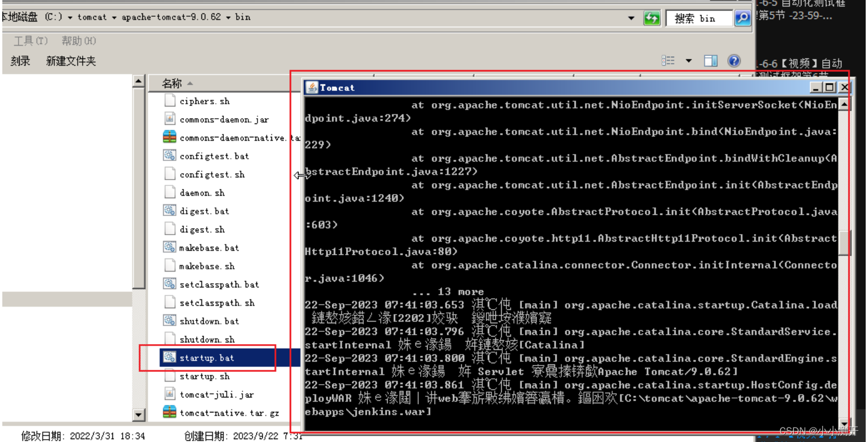Click the Tomcat console scrollbar up arrow
The height and width of the screenshot is (442, 868).
(844, 105)
